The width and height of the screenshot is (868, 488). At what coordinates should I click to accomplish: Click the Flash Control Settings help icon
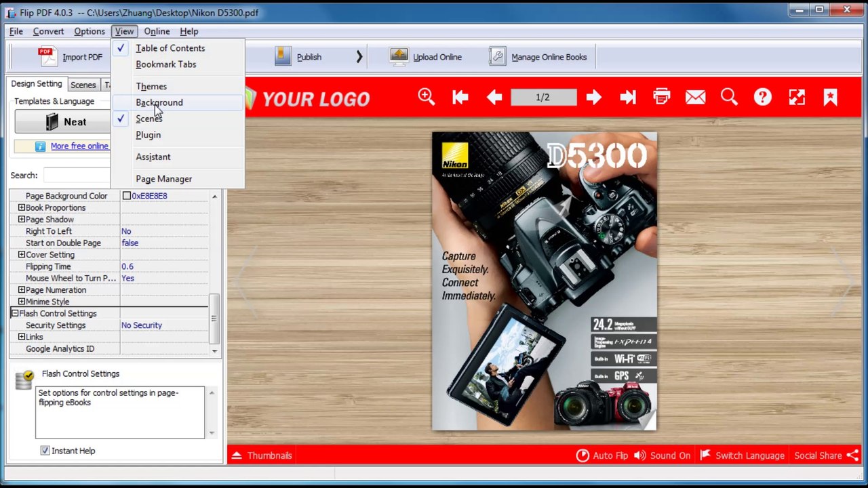click(24, 379)
